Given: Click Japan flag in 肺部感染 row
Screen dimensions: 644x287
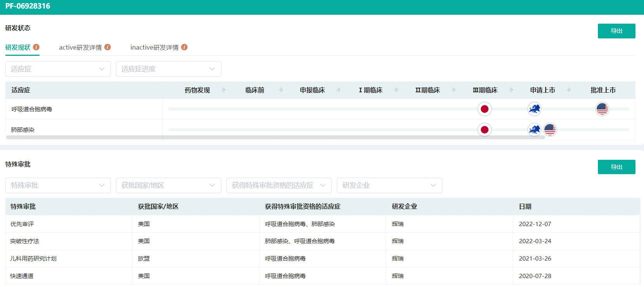Looking at the screenshot, I should point(484,130).
